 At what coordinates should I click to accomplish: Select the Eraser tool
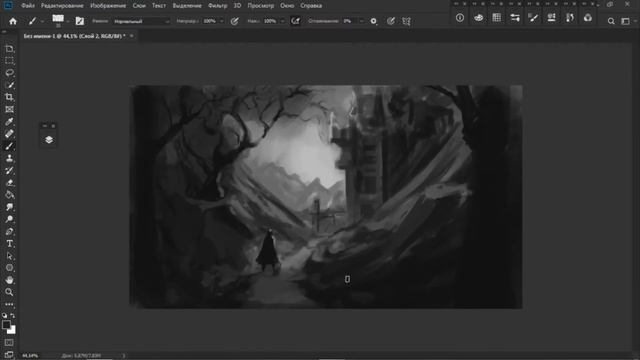pyautogui.click(x=9, y=182)
